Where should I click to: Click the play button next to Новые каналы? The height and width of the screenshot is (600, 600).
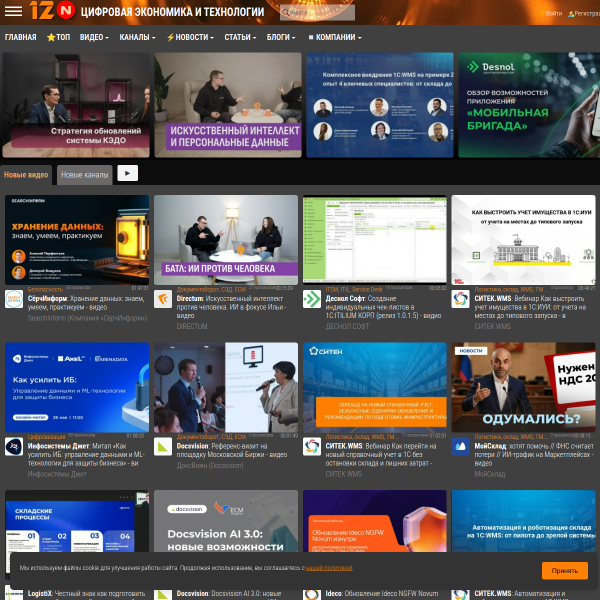point(127,173)
